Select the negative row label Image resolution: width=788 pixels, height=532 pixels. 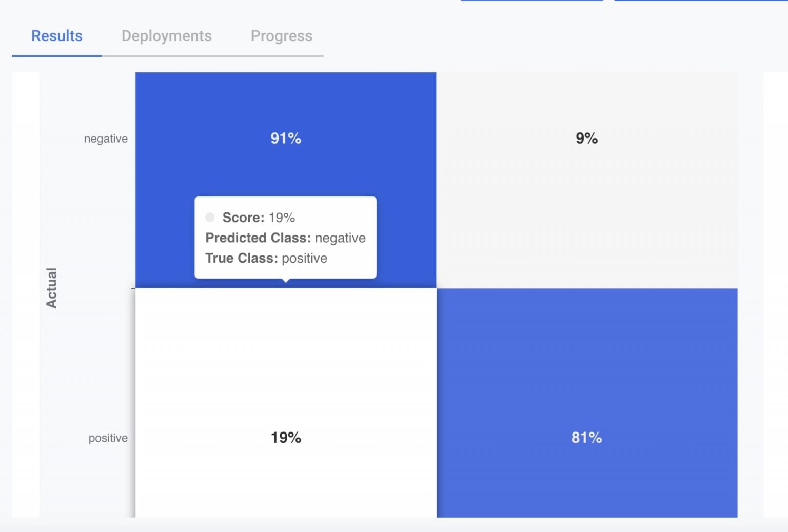106,138
